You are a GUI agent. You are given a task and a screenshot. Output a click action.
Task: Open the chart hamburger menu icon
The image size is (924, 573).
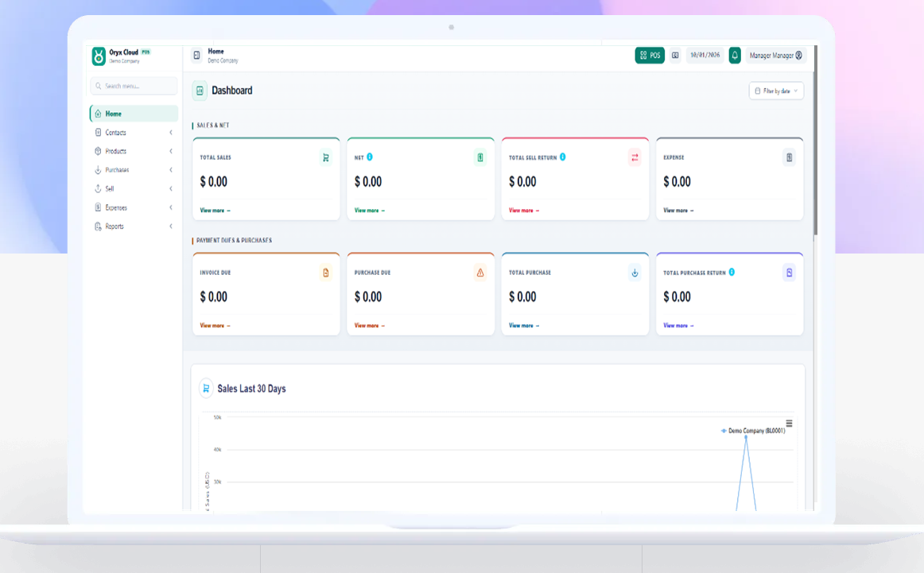click(789, 424)
